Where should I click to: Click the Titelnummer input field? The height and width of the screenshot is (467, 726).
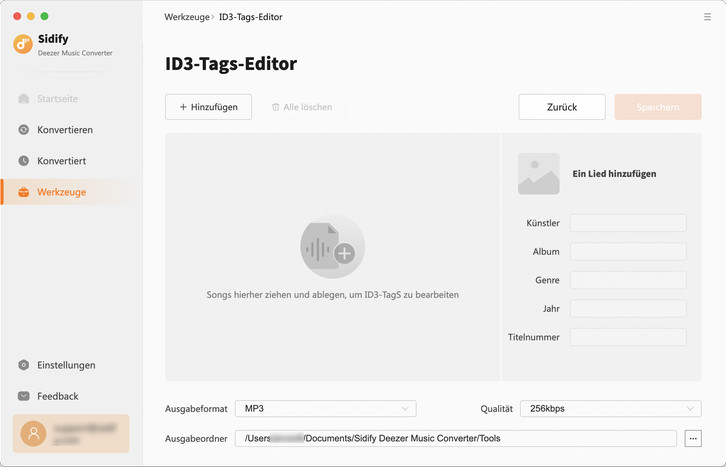(x=628, y=337)
